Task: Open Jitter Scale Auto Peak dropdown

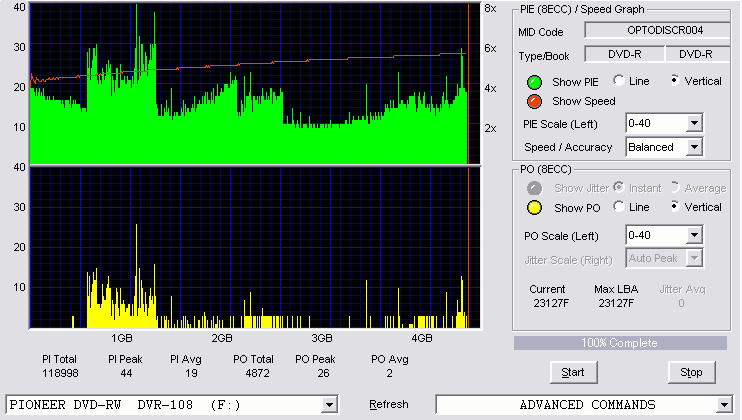Action: pos(694,258)
